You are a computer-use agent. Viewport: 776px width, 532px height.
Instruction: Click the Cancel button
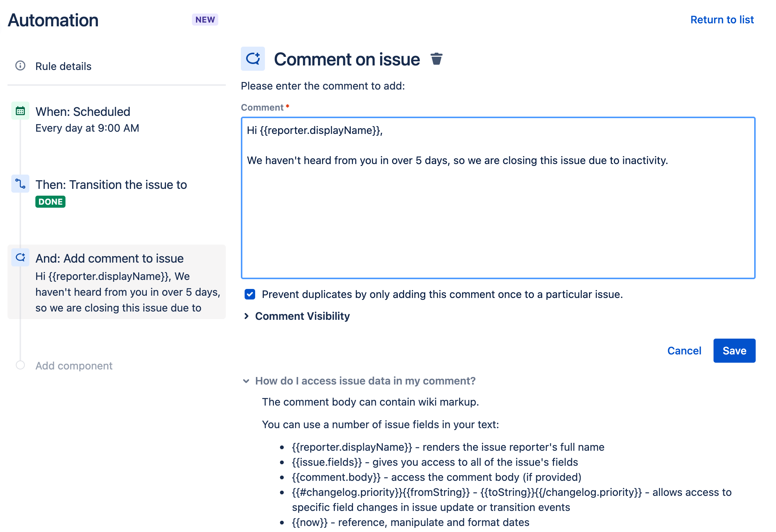684,351
